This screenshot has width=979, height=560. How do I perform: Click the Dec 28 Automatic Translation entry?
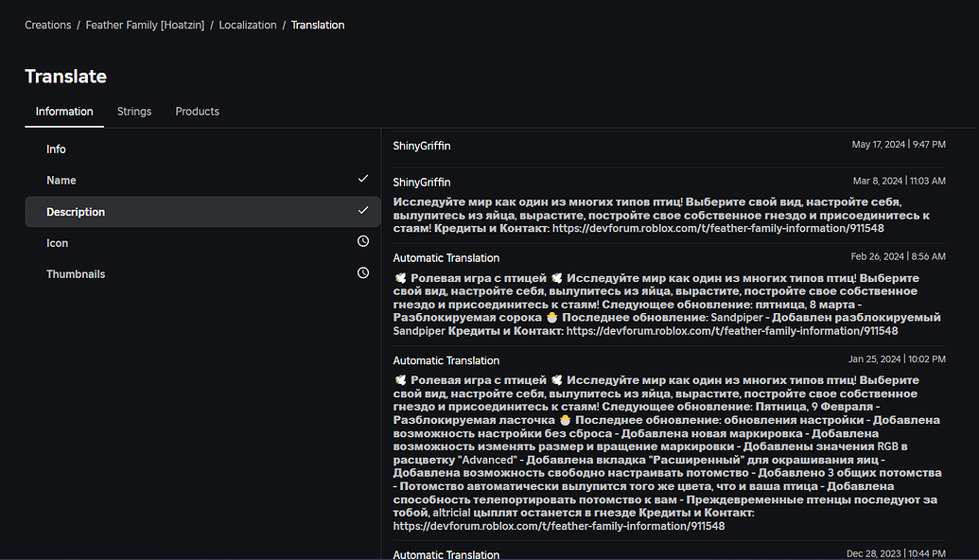pyautogui.click(x=446, y=553)
